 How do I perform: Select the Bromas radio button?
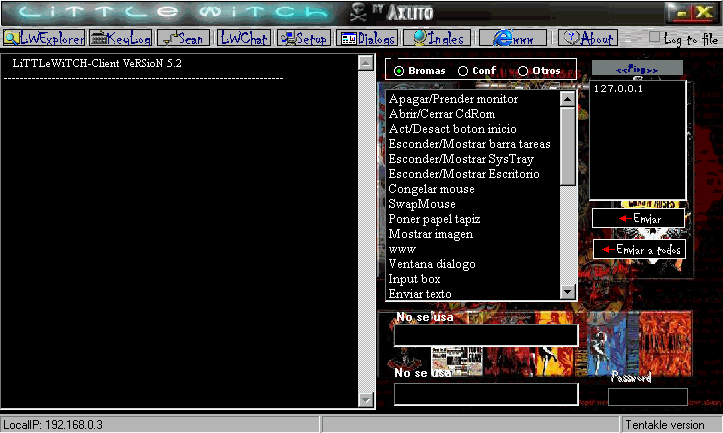click(399, 71)
